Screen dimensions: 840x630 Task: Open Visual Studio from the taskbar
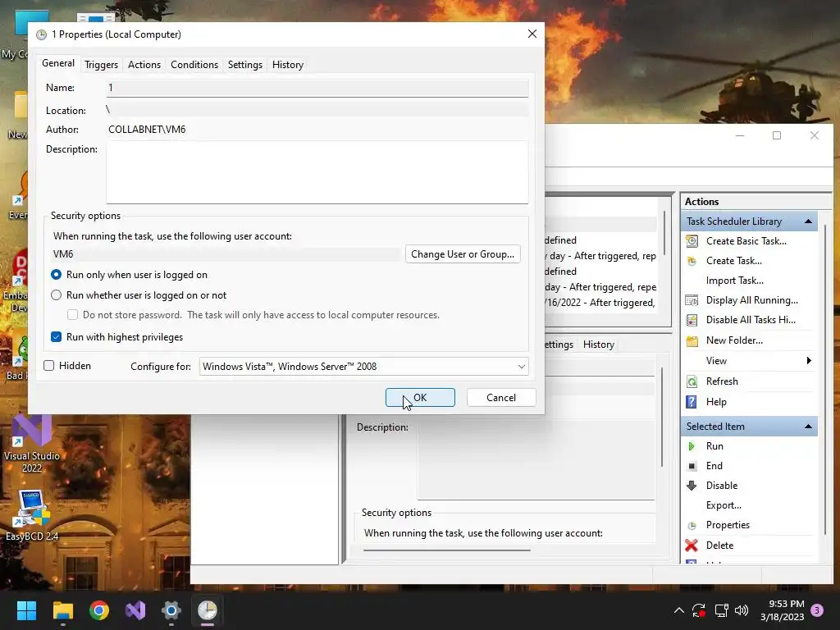(x=135, y=610)
